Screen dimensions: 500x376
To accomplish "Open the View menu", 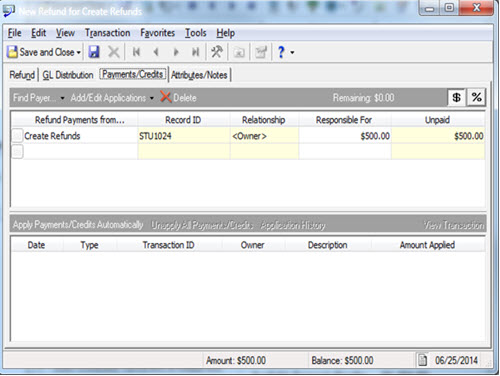I will click(65, 33).
